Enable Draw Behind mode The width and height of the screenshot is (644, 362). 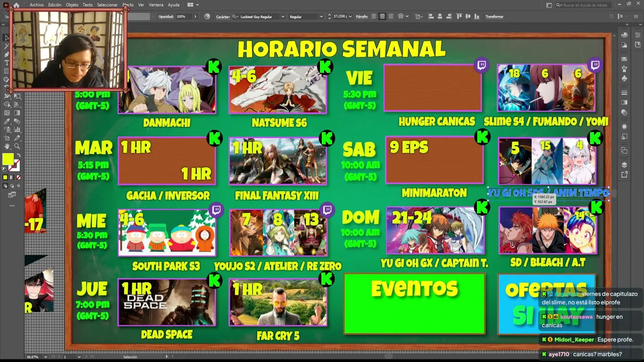coord(12,186)
